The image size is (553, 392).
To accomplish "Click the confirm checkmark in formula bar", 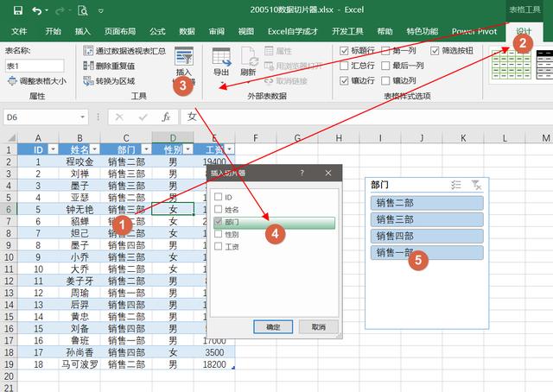I will coord(143,117).
